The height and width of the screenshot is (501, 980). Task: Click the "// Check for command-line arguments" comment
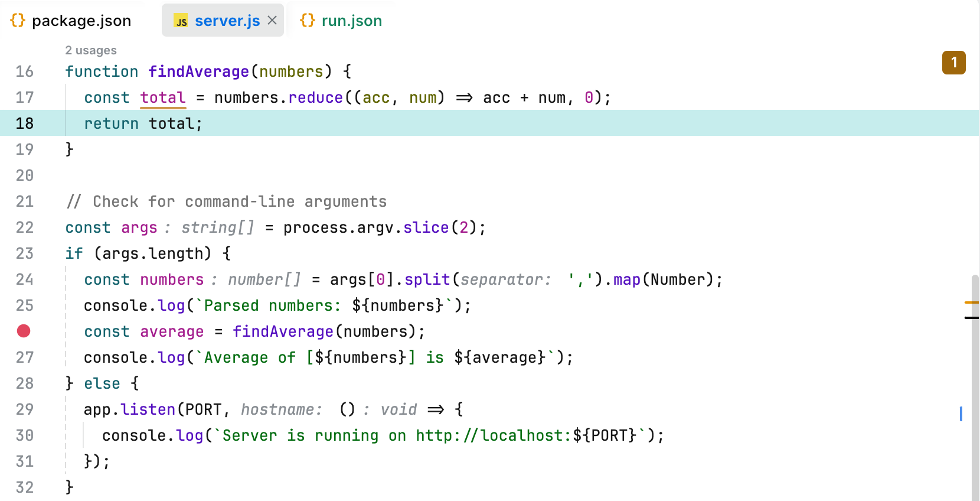(x=227, y=201)
